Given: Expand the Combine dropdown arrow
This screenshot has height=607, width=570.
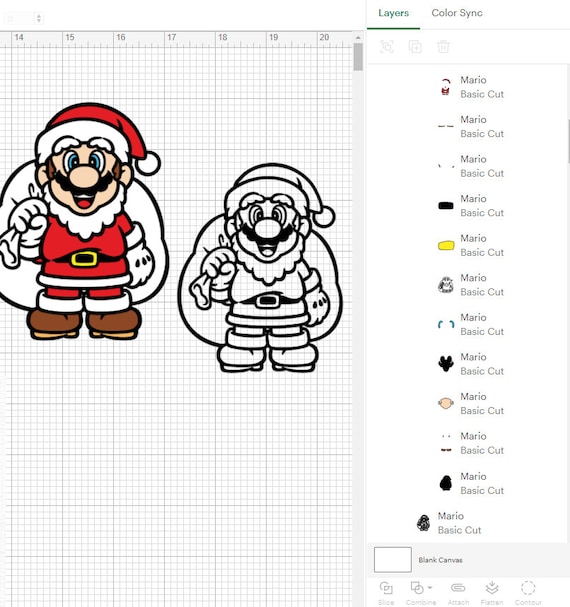Looking at the screenshot, I should [430, 588].
